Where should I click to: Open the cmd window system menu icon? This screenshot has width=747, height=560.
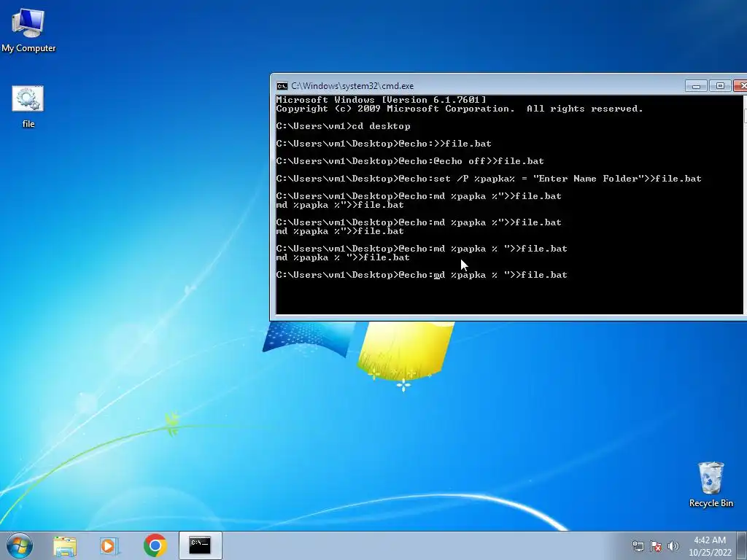click(282, 86)
